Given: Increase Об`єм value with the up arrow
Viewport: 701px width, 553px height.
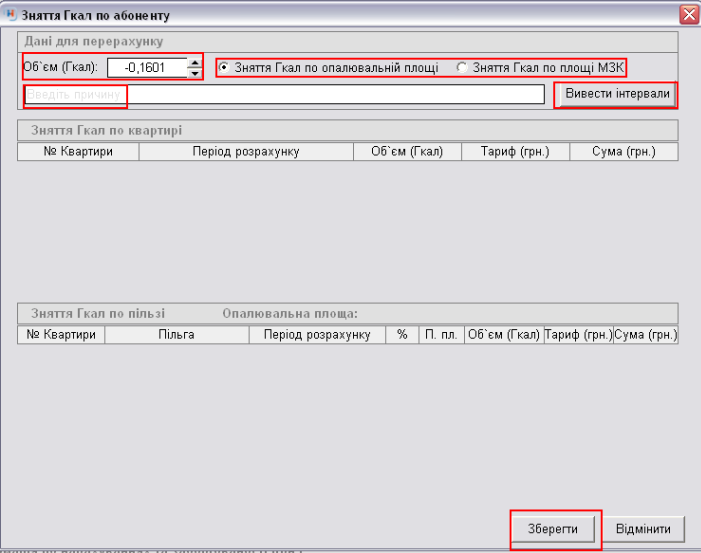Looking at the screenshot, I should [194, 63].
